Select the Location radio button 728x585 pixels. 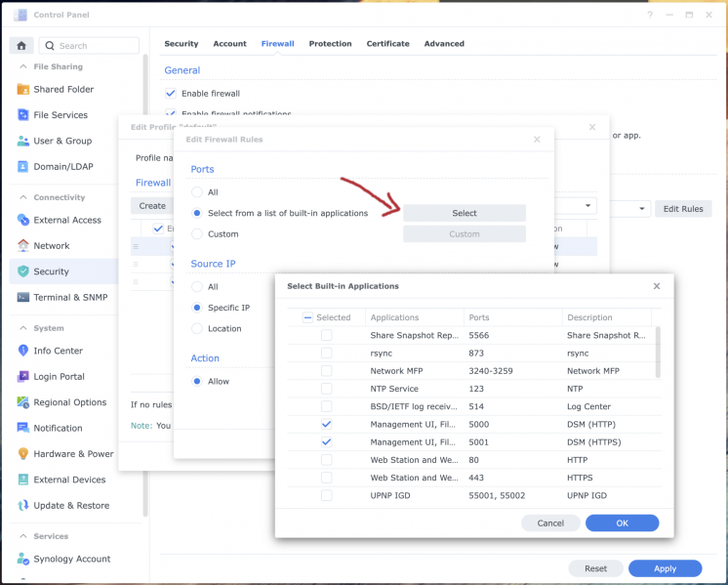coord(197,328)
